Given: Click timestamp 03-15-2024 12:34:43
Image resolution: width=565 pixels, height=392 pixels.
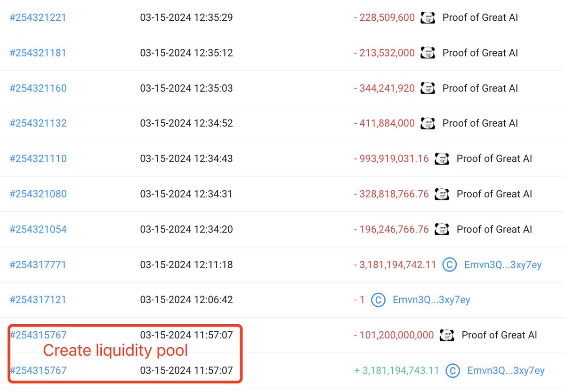Looking at the screenshot, I should tap(186, 159).
